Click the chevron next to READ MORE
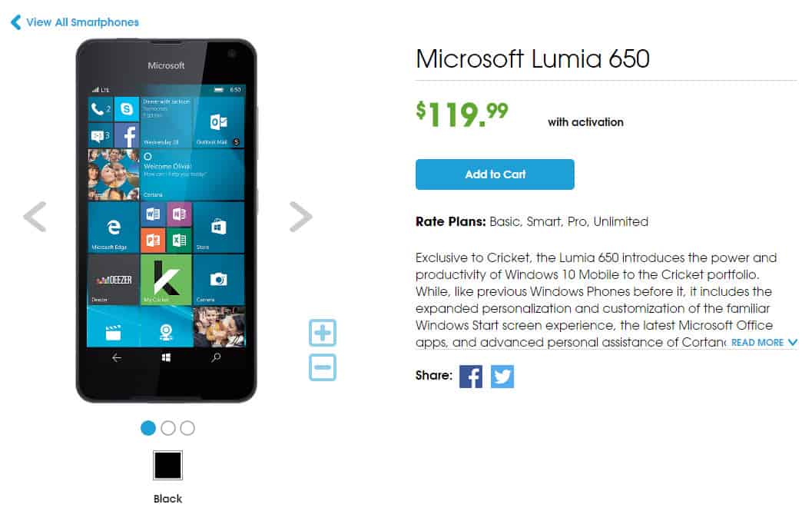Image resolution: width=812 pixels, height=528 pixels. [x=792, y=343]
